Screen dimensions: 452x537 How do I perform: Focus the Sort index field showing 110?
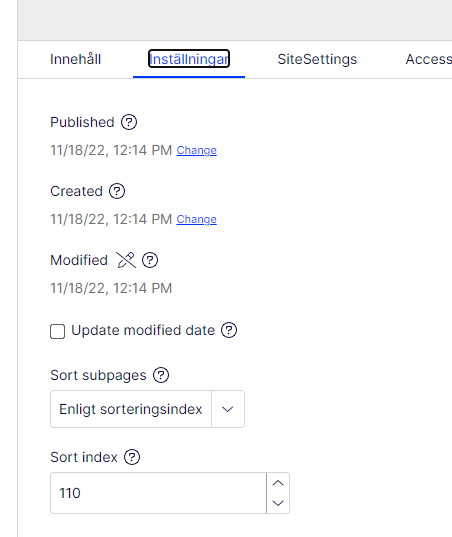point(158,493)
